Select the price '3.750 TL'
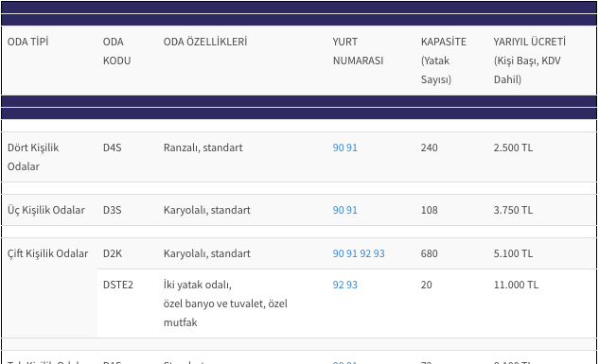 point(513,210)
